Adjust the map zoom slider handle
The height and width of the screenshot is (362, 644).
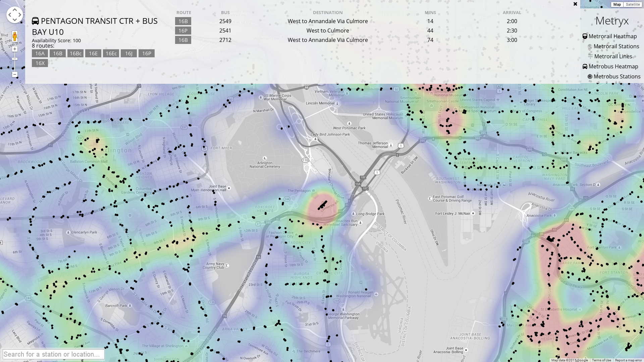coord(15,59)
